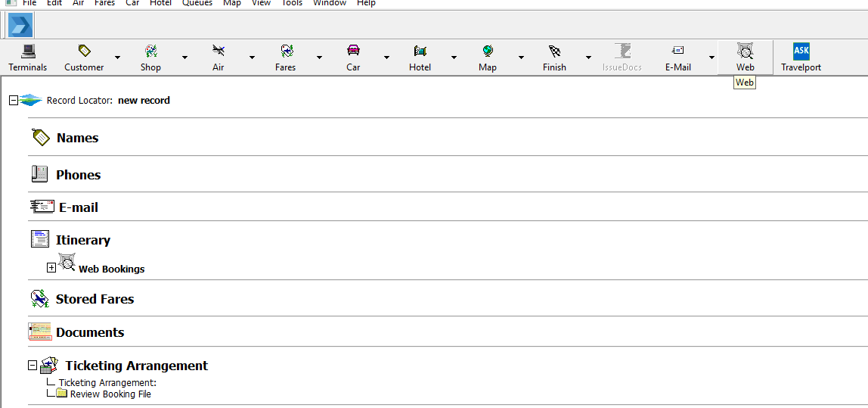This screenshot has width=868, height=408.
Task: Open the Hotel dropdown arrow
Action: click(454, 57)
